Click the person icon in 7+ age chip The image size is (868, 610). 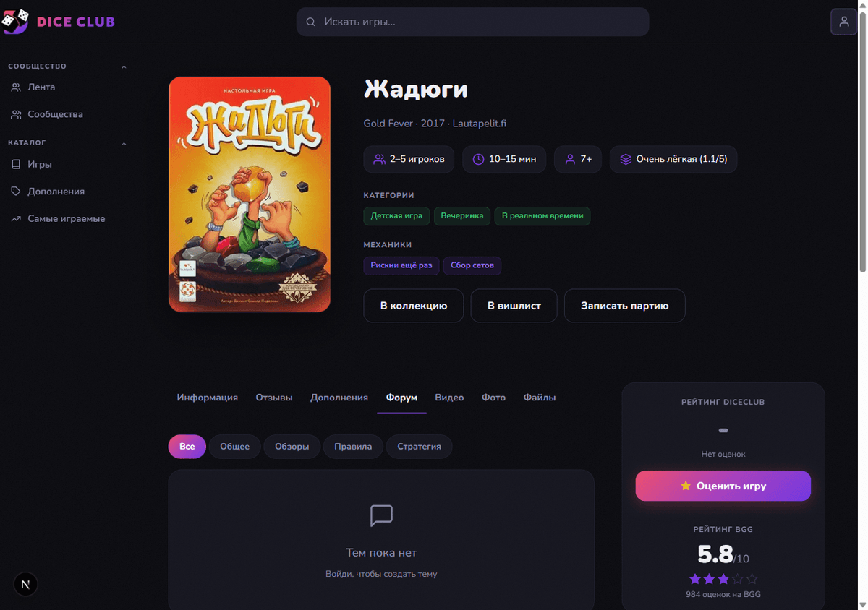pos(570,159)
